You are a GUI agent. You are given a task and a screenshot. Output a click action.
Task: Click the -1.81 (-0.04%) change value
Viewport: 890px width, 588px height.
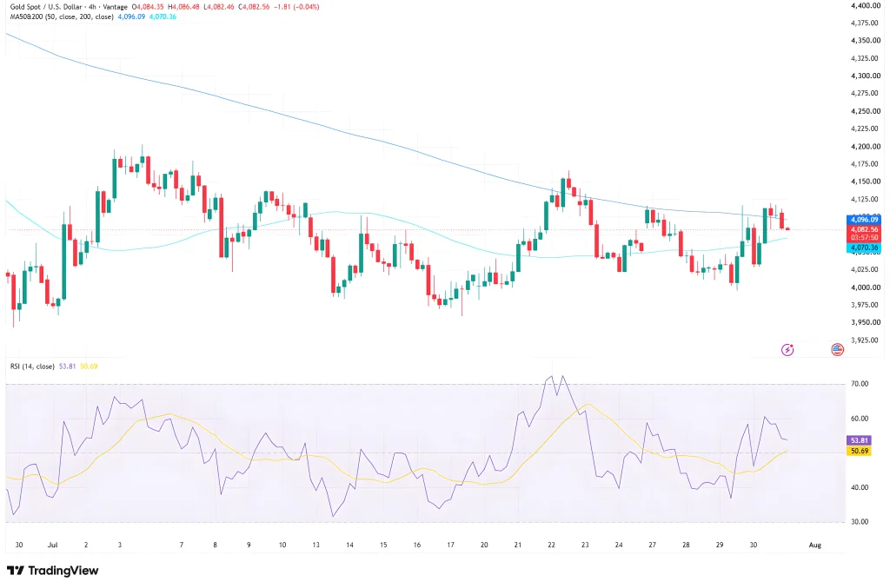click(296, 7)
